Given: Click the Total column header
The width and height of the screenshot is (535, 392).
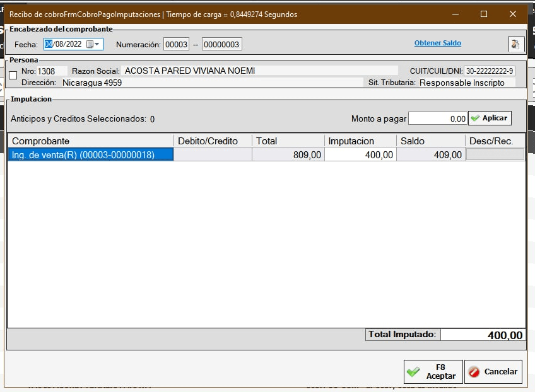Looking at the screenshot, I should (288, 141).
